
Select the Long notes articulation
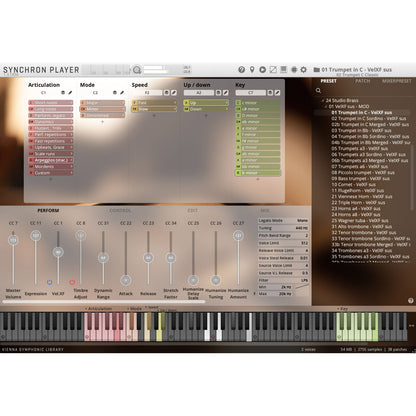(x=51, y=109)
